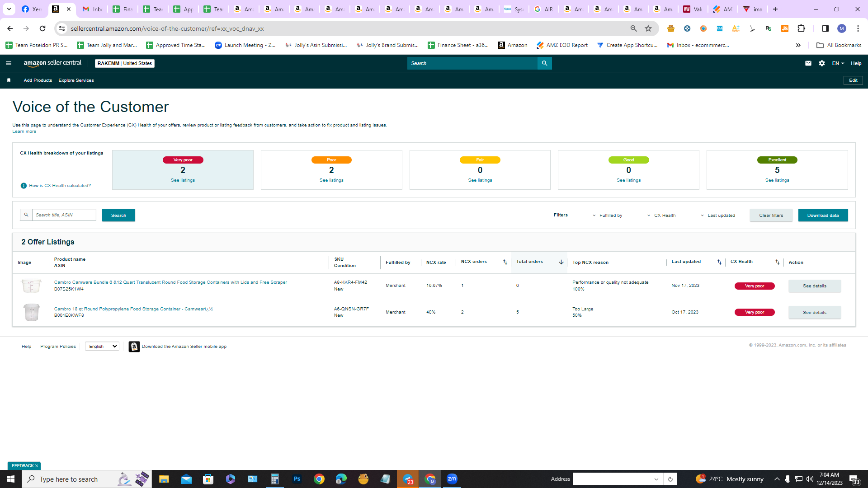Go back to previous page

click(10, 28)
